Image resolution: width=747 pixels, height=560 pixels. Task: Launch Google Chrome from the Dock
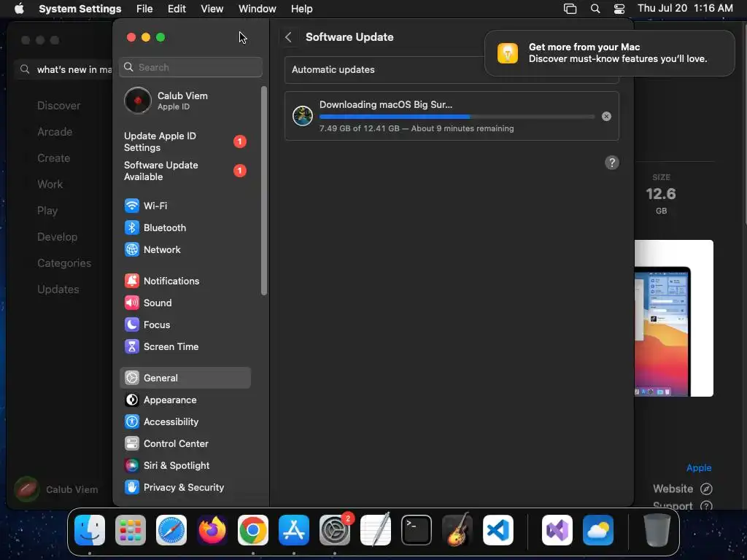tap(253, 530)
